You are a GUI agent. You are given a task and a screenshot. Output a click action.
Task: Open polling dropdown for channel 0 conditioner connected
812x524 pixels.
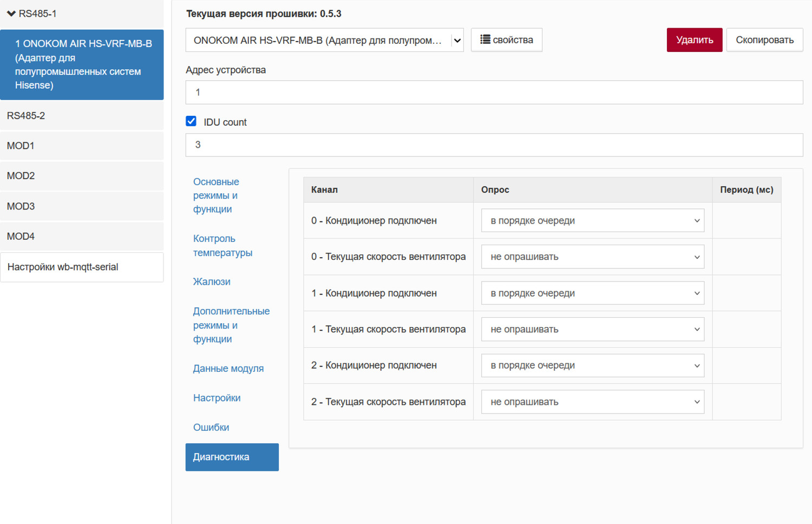click(x=592, y=220)
